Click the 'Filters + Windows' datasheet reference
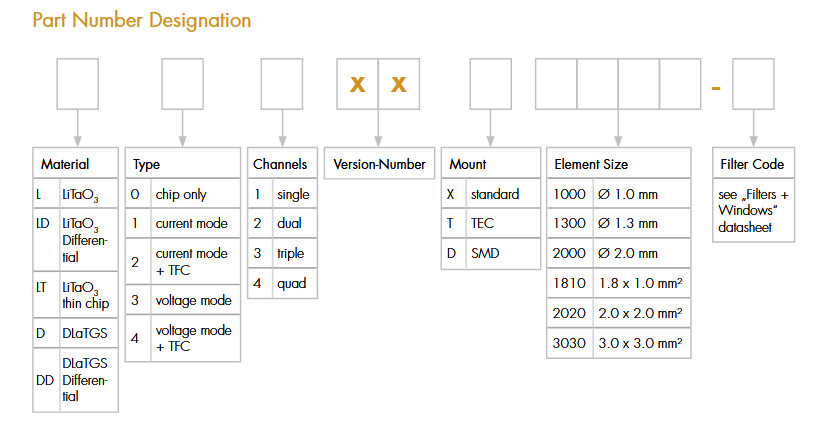The image size is (816, 433). [752, 211]
